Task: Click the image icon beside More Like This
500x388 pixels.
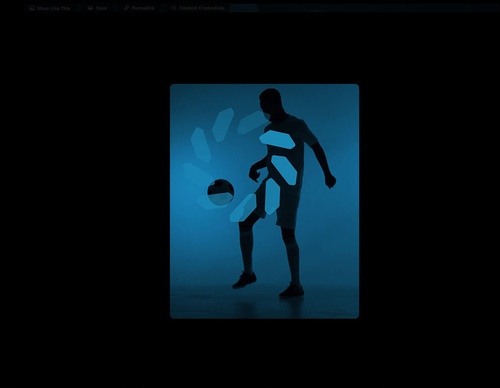Action: 32,8
